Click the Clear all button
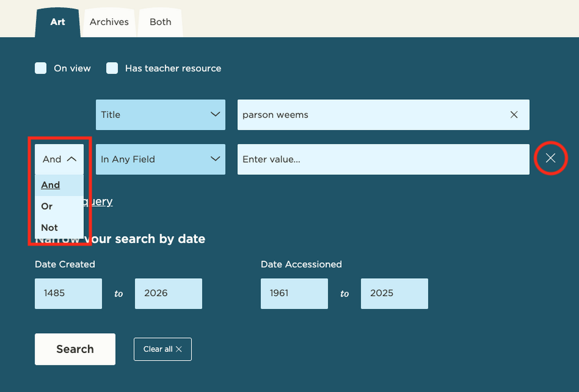 [163, 349]
